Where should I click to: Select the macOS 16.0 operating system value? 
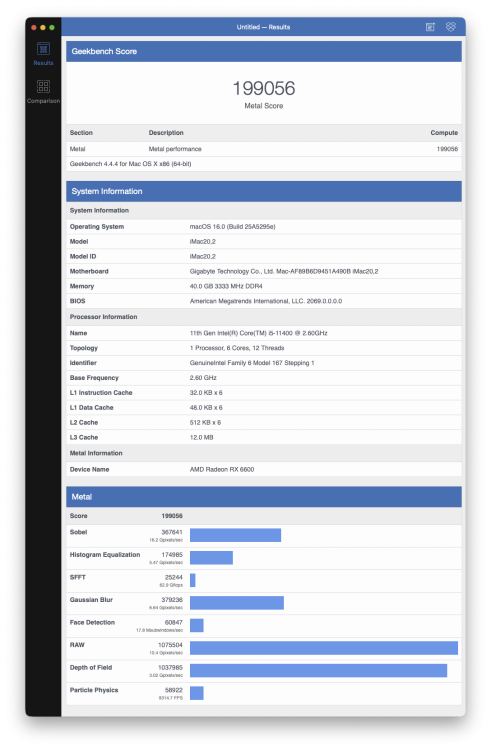[x=232, y=227]
